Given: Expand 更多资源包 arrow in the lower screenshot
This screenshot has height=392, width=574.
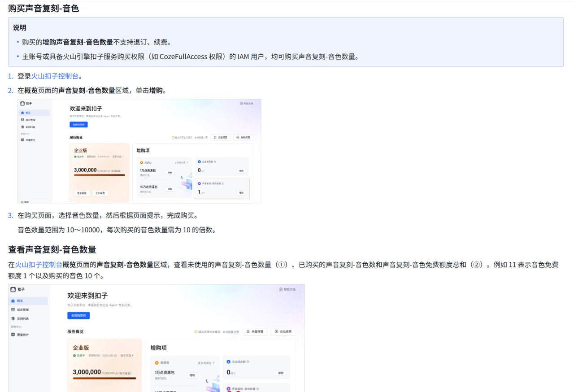Looking at the screenshot, I should [x=214, y=362].
